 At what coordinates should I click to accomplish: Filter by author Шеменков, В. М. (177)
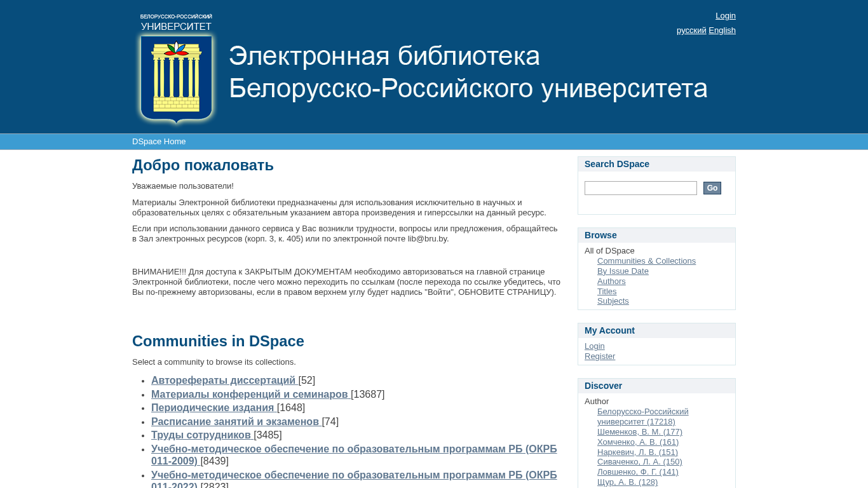pyautogui.click(x=640, y=432)
